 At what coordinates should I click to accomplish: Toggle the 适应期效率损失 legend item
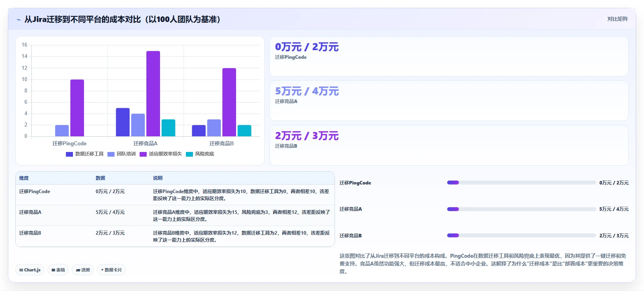tap(161, 154)
